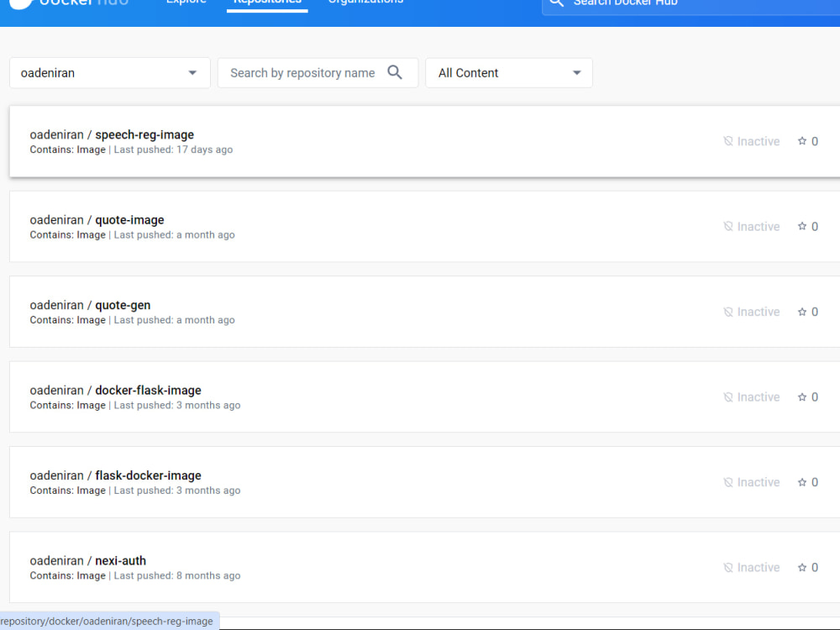Open the quote-gen repository
The width and height of the screenshot is (840, 630).
coord(123,305)
